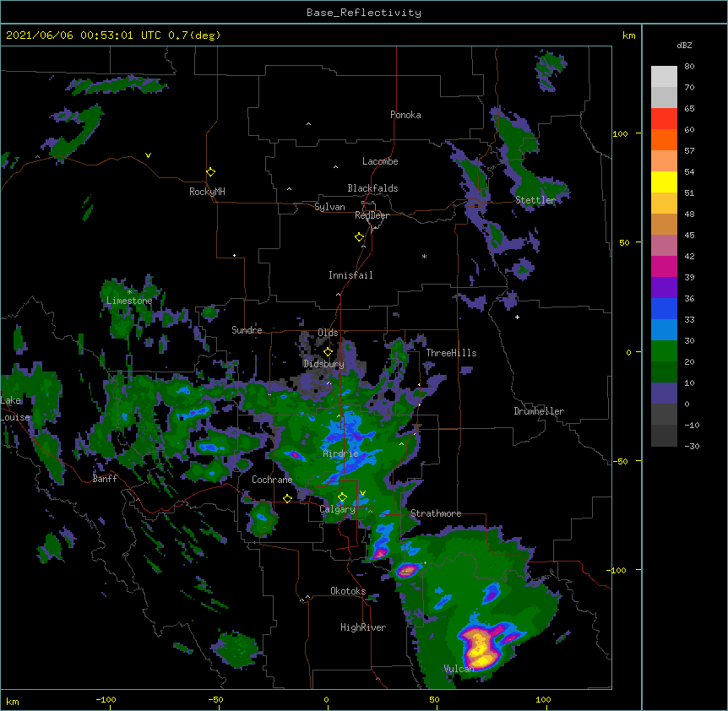Screen dimensions: 728x711
Task: Pick the bright green swatch below 30
Action: (664, 351)
